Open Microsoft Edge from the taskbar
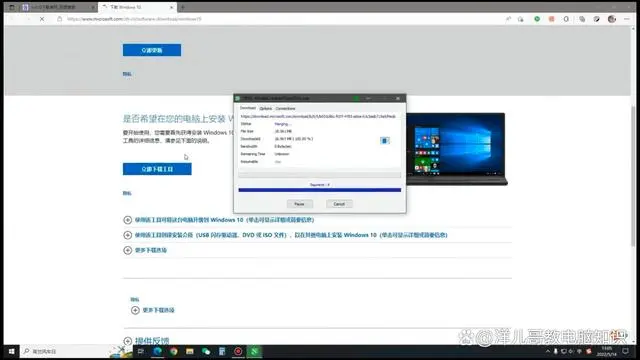The height and width of the screenshot is (360, 640). [158, 351]
